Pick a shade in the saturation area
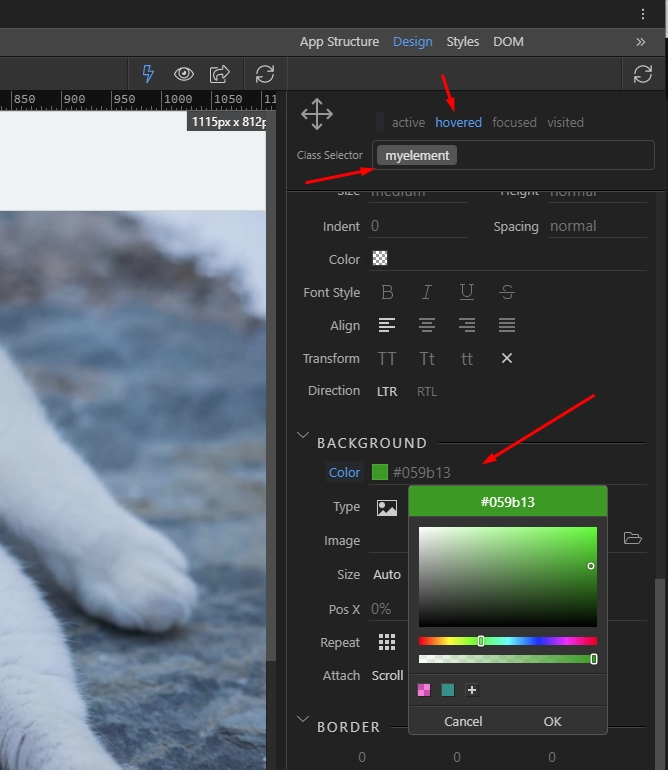The image size is (668, 770). coord(508,577)
